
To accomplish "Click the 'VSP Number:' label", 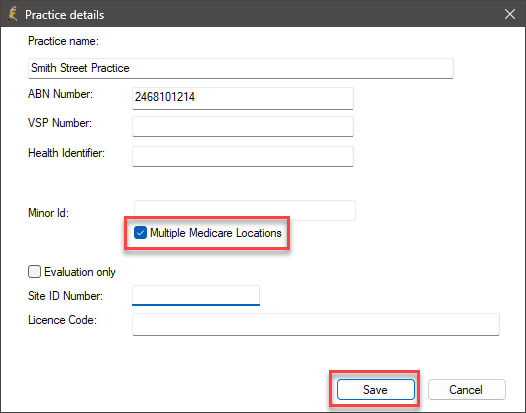I will (x=60, y=123).
